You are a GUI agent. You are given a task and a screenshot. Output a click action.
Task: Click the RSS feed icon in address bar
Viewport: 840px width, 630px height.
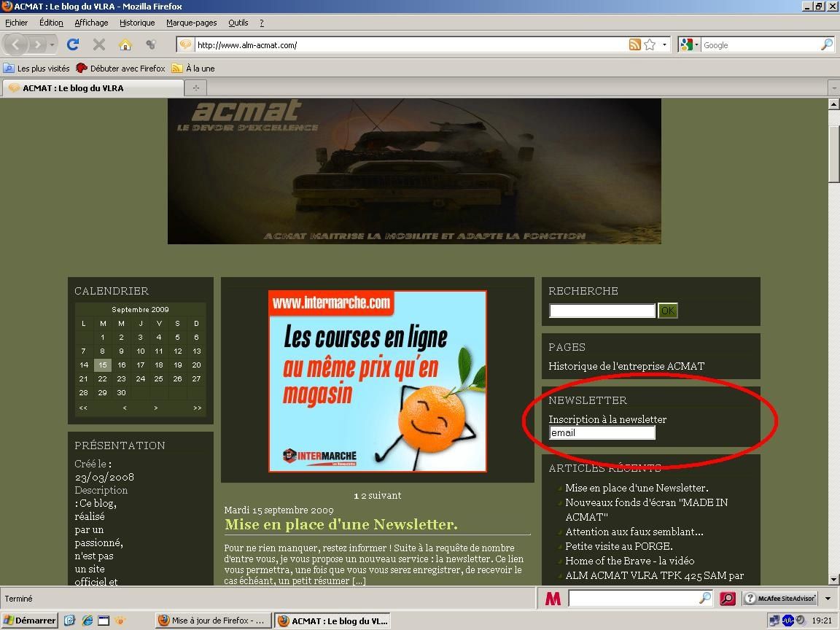coord(635,45)
